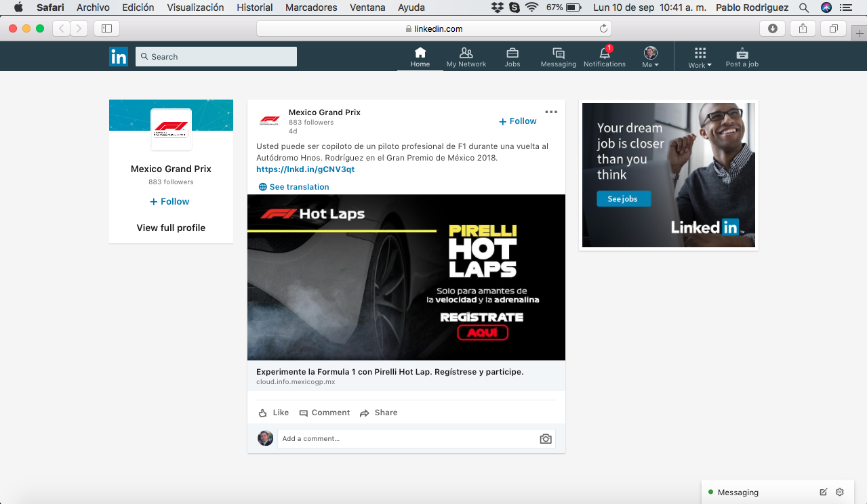Open the Marcadores menu

coord(311,7)
